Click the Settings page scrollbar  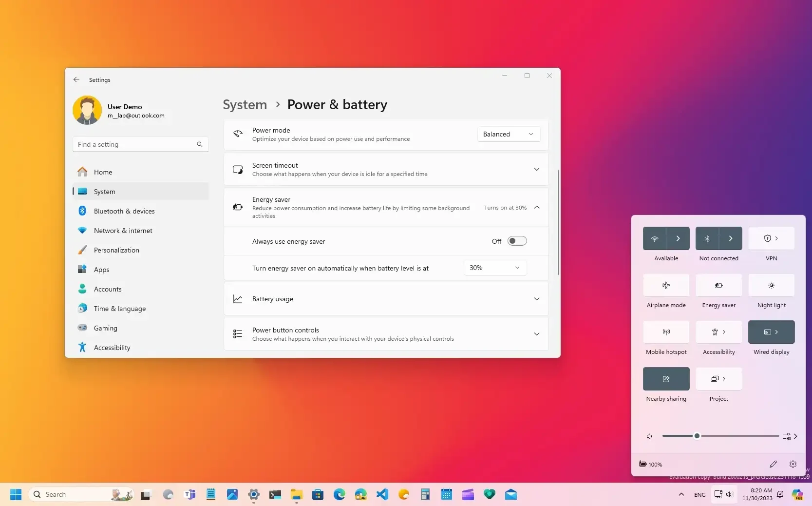(x=558, y=222)
